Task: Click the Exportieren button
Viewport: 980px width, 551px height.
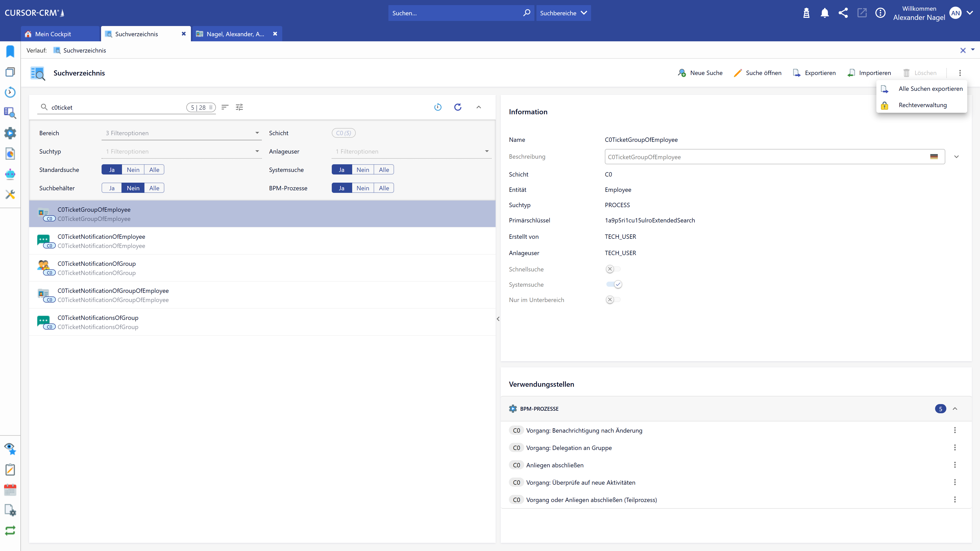Action: pyautogui.click(x=814, y=73)
